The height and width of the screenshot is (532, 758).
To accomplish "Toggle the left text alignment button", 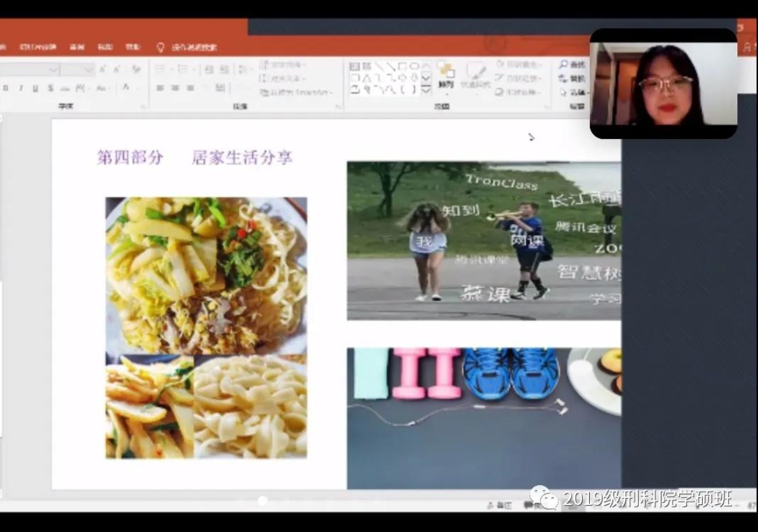I will pyautogui.click(x=160, y=88).
